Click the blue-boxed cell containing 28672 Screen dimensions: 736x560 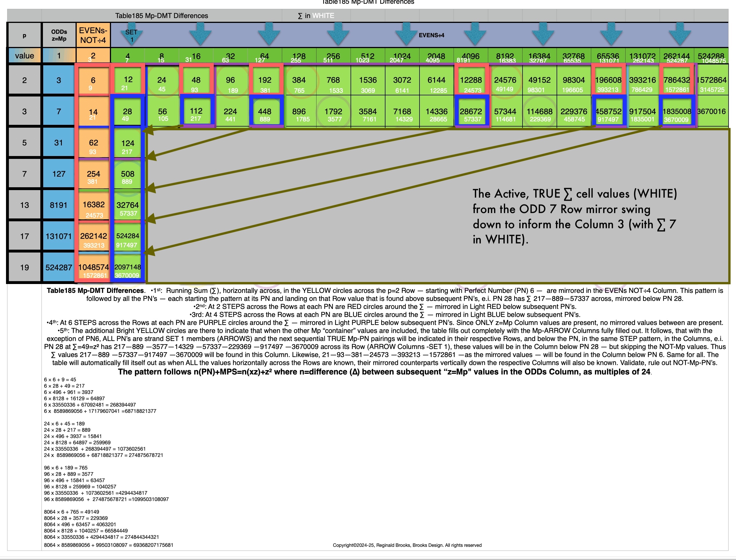pyautogui.click(x=471, y=111)
